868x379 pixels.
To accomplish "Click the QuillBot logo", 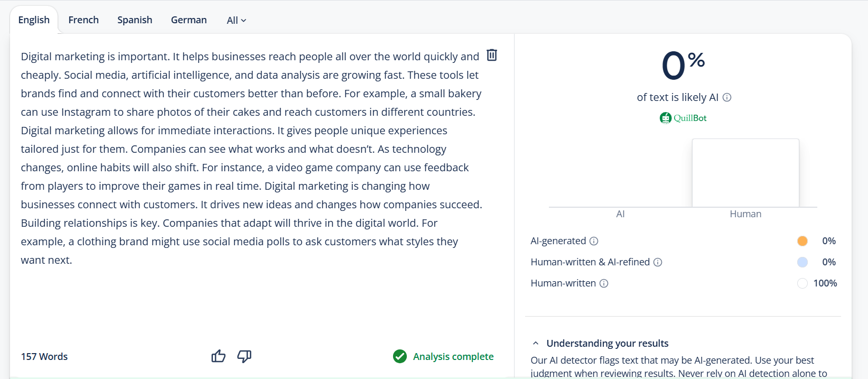I will click(x=683, y=118).
